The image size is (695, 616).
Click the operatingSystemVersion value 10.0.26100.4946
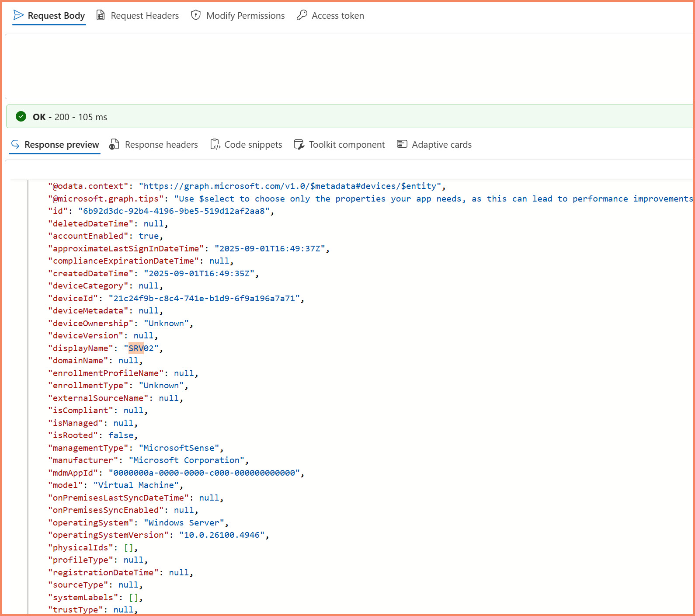222,535
